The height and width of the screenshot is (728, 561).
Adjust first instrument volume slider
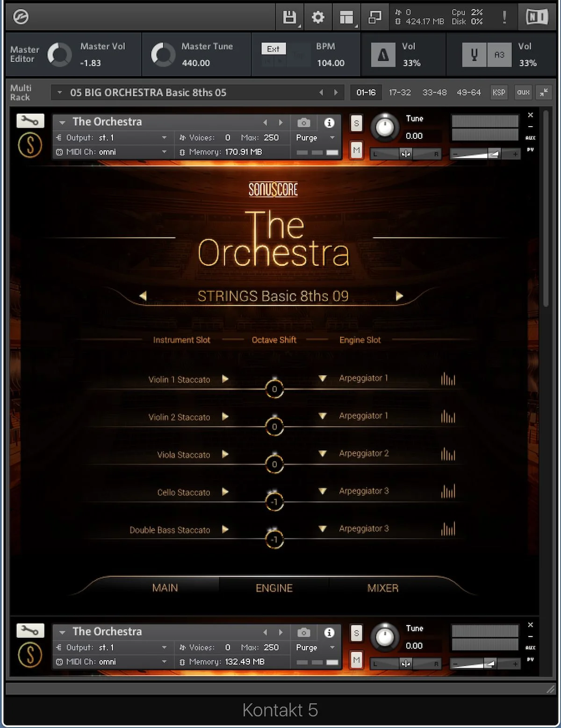coord(485,154)
